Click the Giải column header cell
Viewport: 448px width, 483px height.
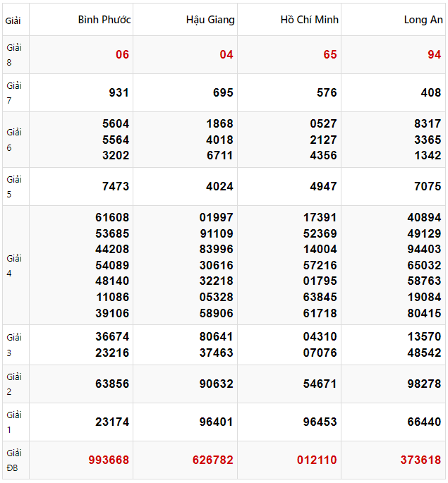(x=13, y=20)
